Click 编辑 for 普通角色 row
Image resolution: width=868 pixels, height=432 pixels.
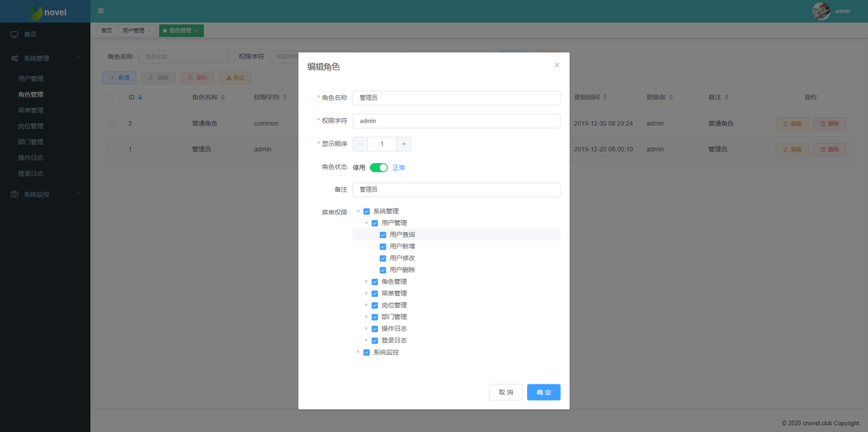coord(792,123)
